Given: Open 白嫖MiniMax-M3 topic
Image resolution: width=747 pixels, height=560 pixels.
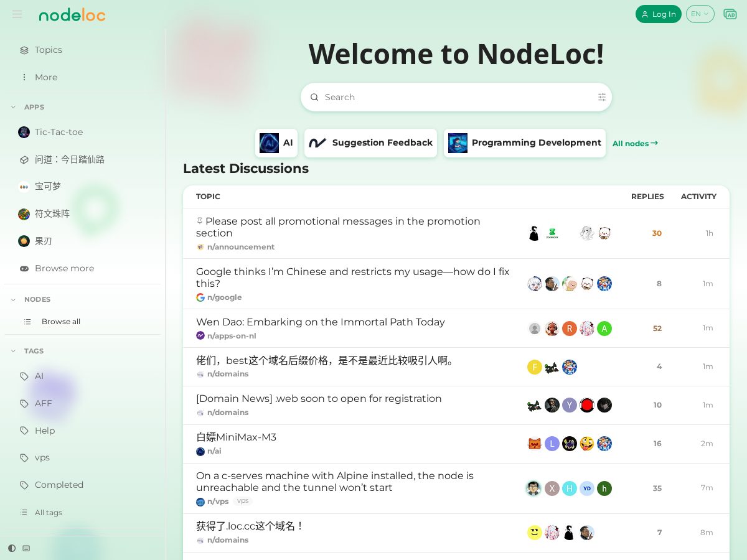Looking at the screenshot, I should (x=237, y=437).
